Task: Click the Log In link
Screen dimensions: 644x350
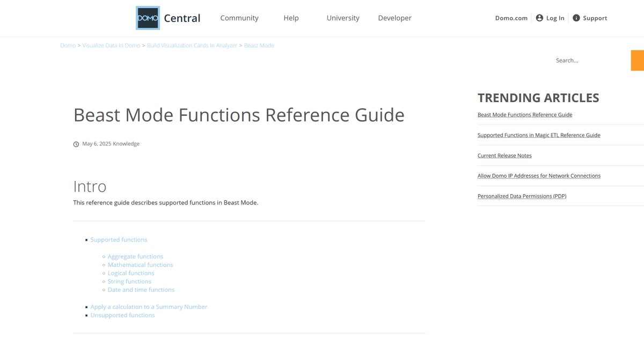Action: 555,18
